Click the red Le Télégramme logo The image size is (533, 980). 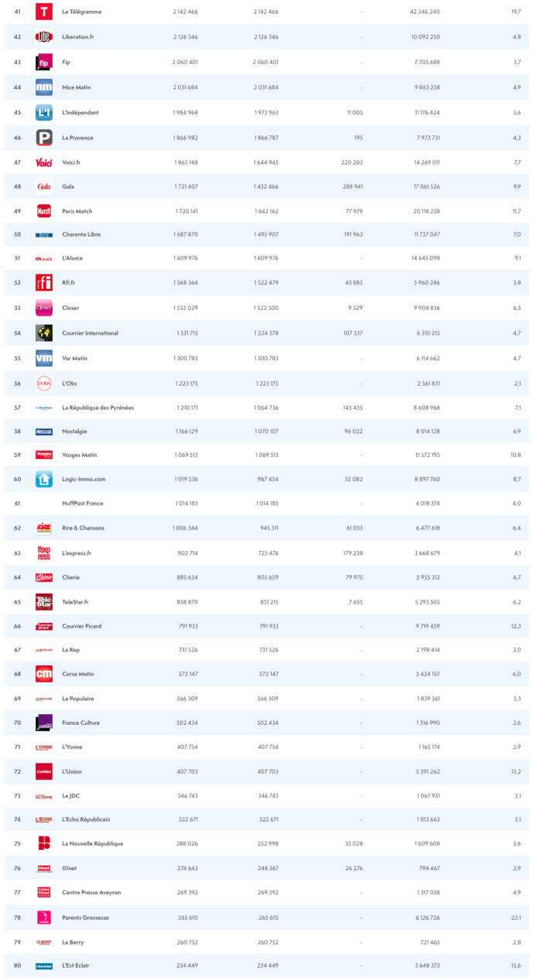point(44,12)
